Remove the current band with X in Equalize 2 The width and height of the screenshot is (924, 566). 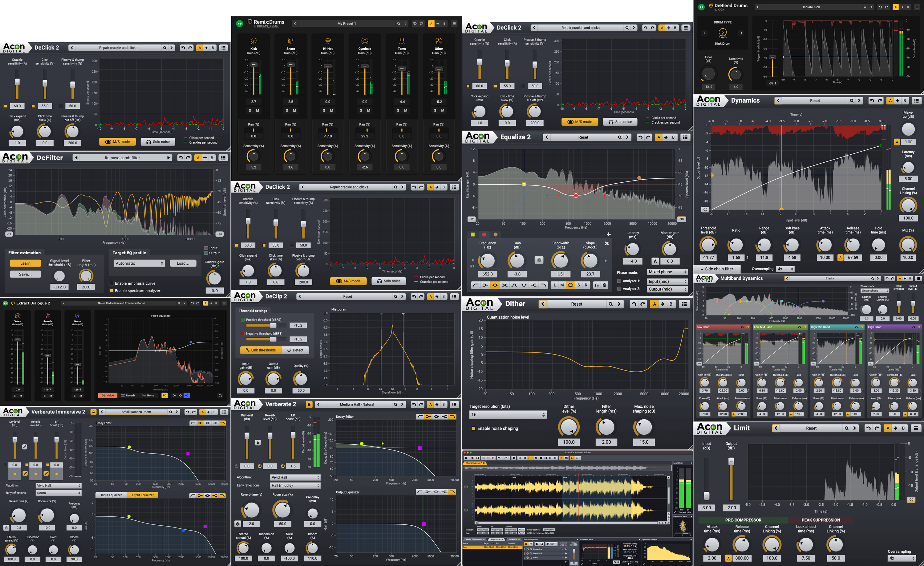click(607, 243)
